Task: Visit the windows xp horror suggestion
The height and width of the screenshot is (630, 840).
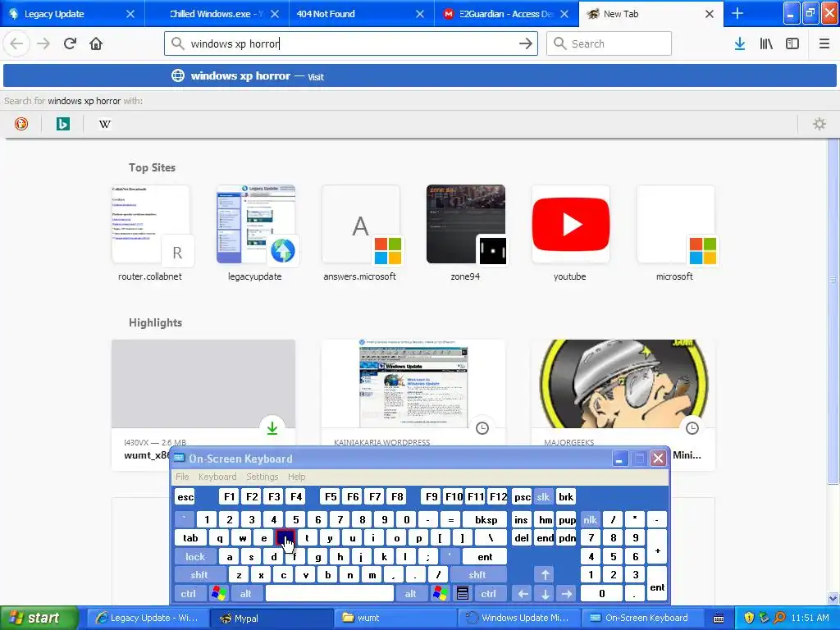Action: [420, 75]
